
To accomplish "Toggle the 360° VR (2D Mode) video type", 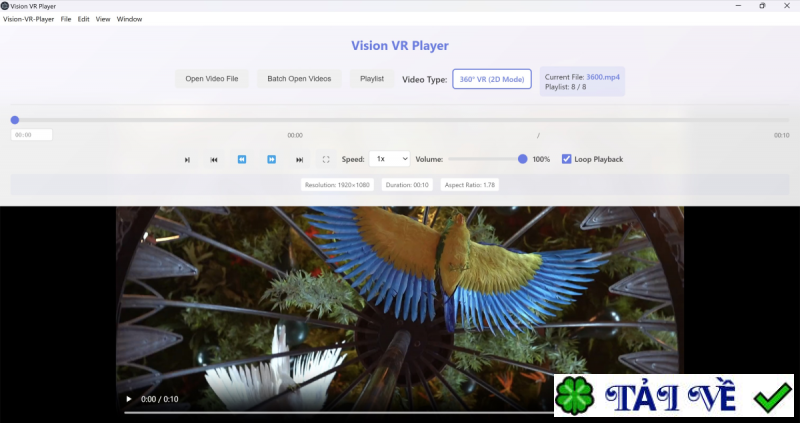I will 492,79.
